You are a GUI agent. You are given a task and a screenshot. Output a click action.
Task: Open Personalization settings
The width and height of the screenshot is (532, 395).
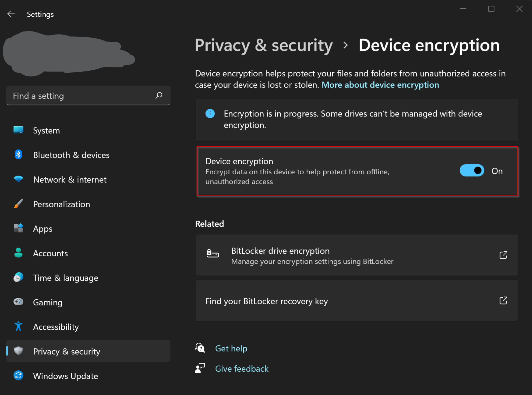[x=88, y=204]
